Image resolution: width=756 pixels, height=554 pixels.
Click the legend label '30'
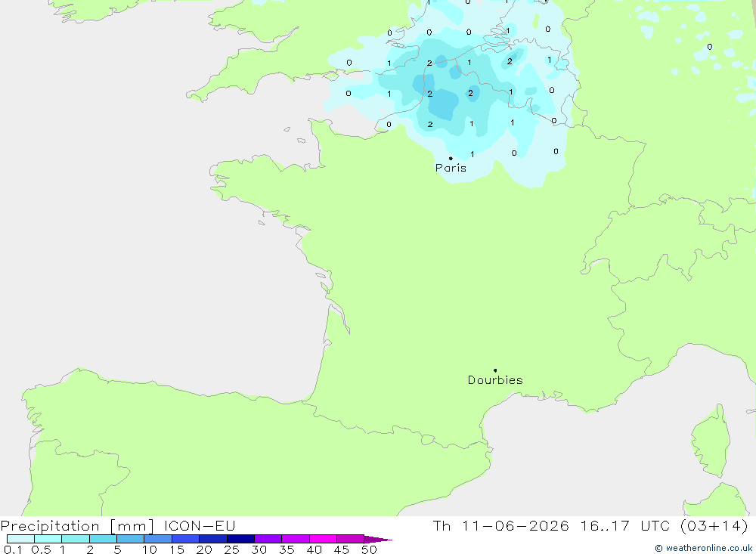[259, 549]
